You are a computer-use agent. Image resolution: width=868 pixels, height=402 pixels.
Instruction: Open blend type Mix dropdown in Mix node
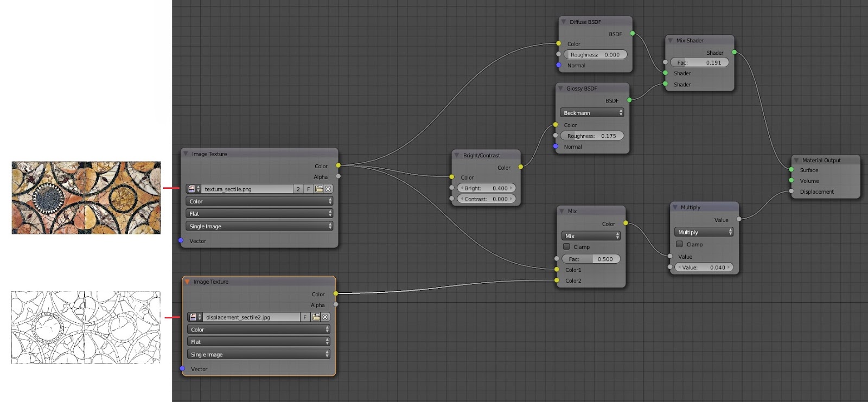point(591,236)
